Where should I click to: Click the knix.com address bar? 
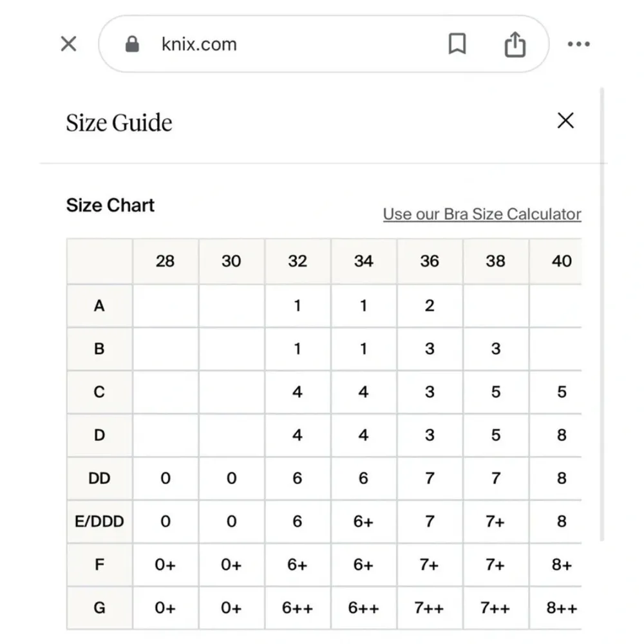coord(290,44)
